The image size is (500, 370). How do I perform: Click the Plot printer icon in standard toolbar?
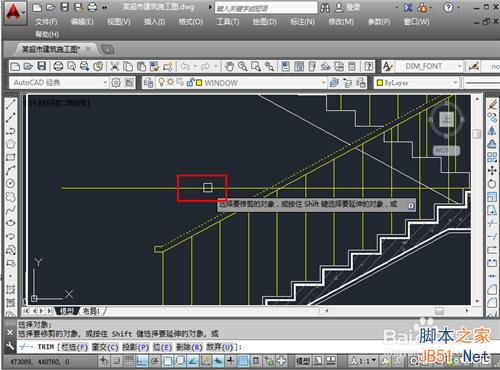pyautogui.click(x=58, y=66)
